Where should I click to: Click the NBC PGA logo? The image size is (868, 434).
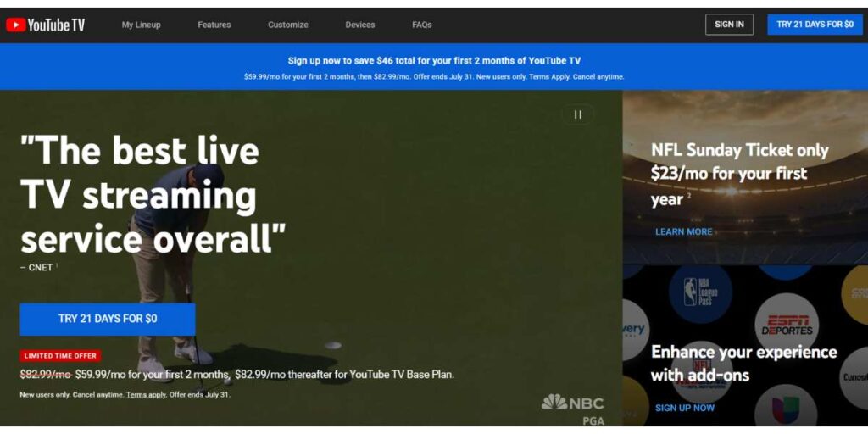(x=572, y=409)
